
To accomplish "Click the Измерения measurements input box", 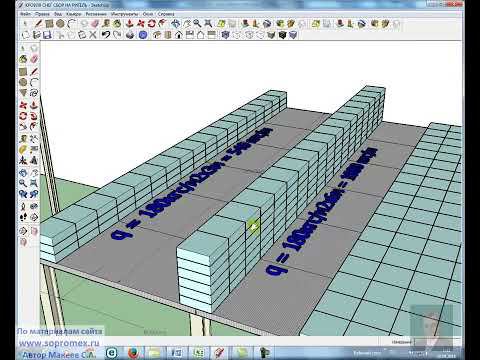I will (x=437, y=342).
